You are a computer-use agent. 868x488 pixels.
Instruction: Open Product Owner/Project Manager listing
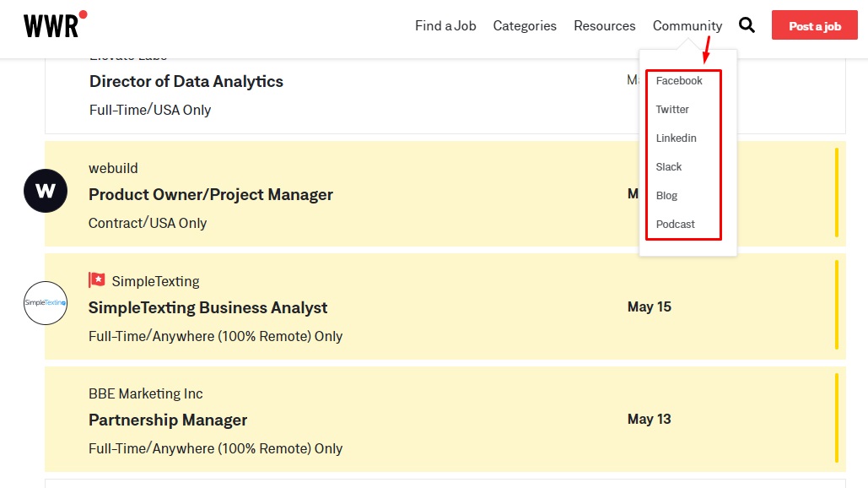211,195
